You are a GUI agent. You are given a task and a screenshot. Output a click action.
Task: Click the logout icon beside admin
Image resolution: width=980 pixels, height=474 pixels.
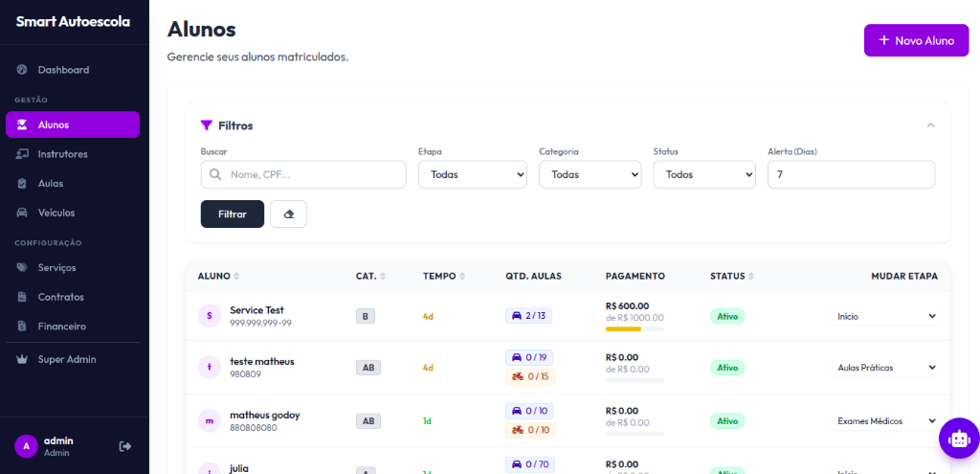pyautogui.click(x=124, y=446)
